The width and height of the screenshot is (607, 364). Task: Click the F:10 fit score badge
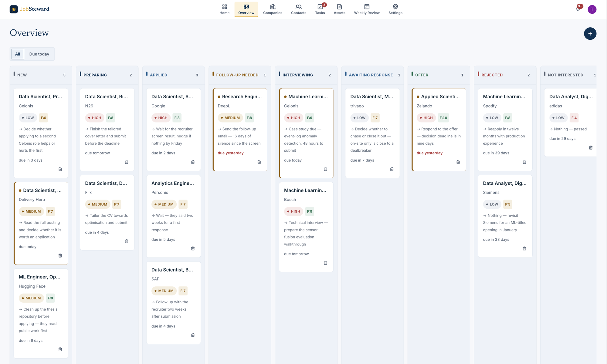pyautogui.click(x=443, y=118)
